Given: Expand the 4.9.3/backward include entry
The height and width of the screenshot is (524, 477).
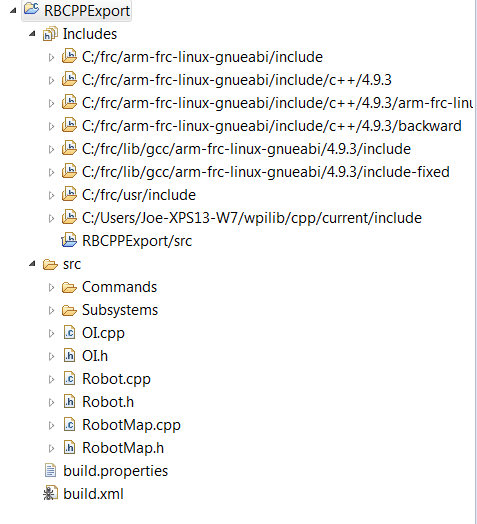Looking at the screenshot, I should [51, 126].
